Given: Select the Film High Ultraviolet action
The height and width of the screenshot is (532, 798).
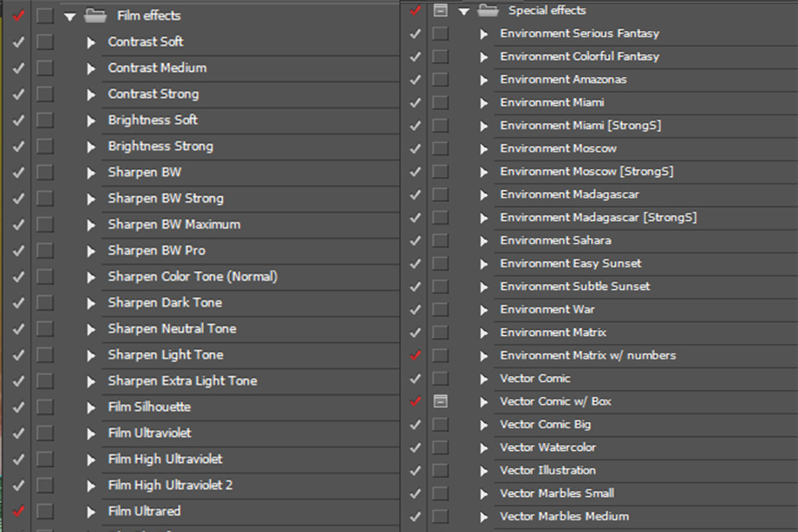Looking at the screenshot, I should click(x=165, y=459).
